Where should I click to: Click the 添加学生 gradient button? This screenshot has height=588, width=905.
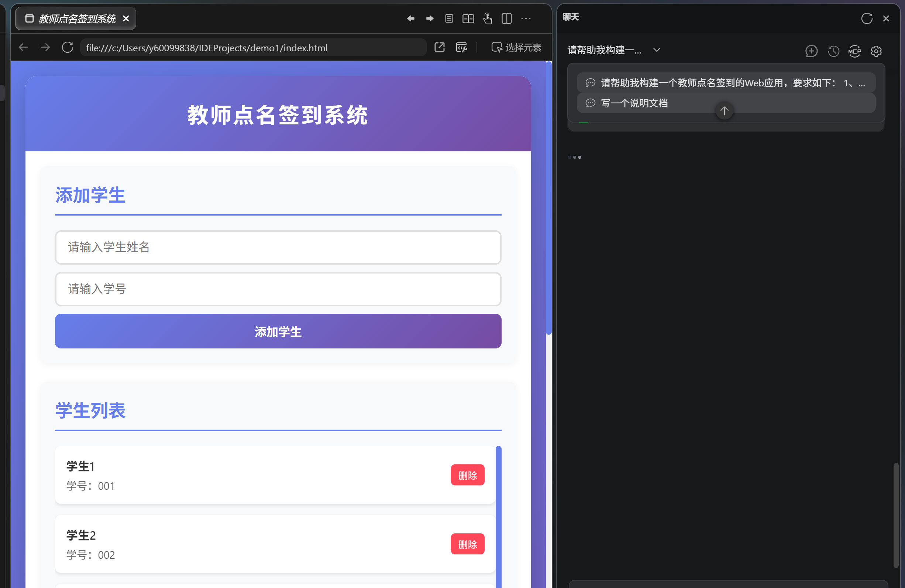(278, 331)
